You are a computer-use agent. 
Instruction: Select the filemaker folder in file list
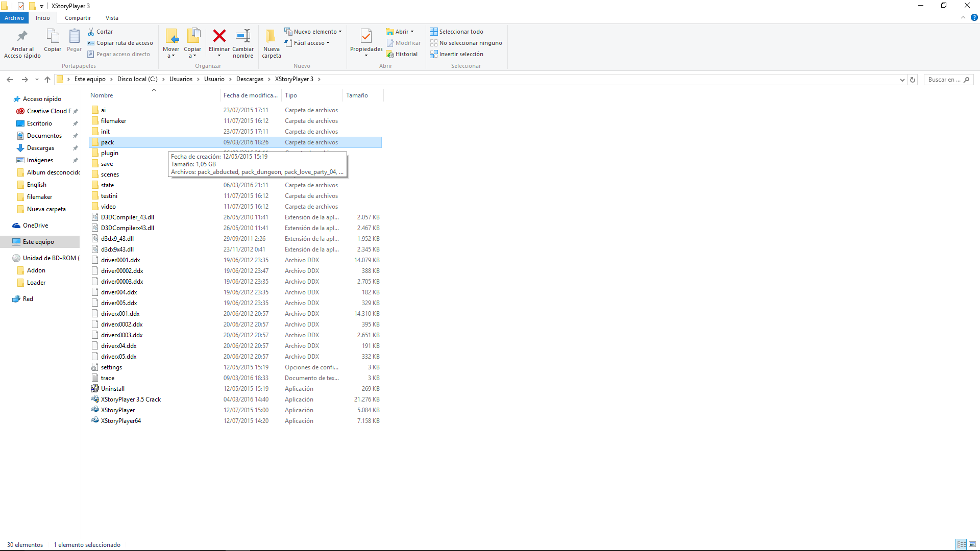coord(235,121)
